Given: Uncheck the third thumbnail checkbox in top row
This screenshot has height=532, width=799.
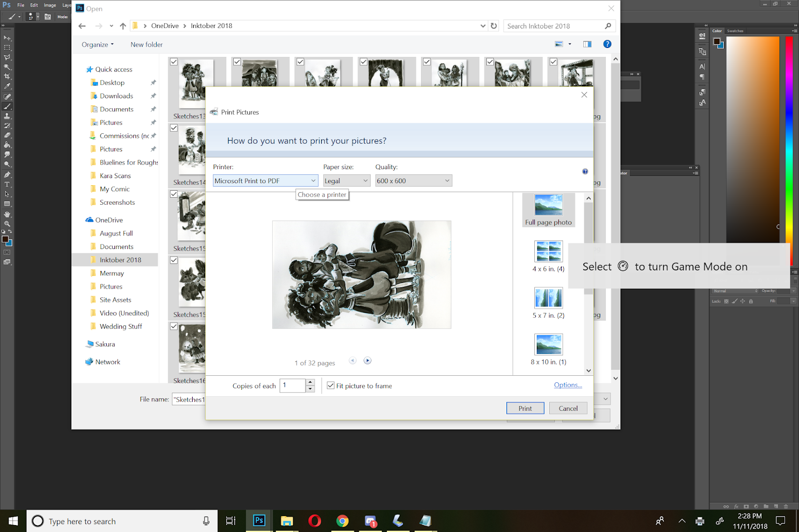Looking at the screenshot, I should click(300, 62).
